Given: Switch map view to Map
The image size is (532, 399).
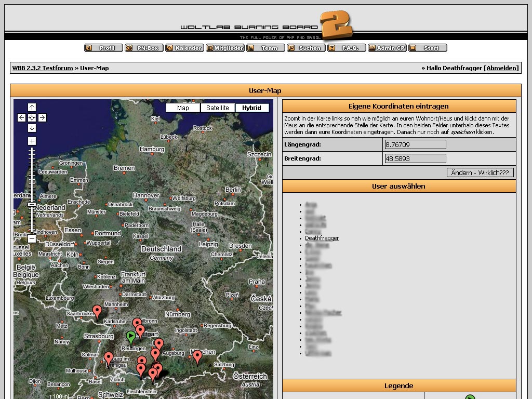Looking at the screenshot, I should (183, 108).
